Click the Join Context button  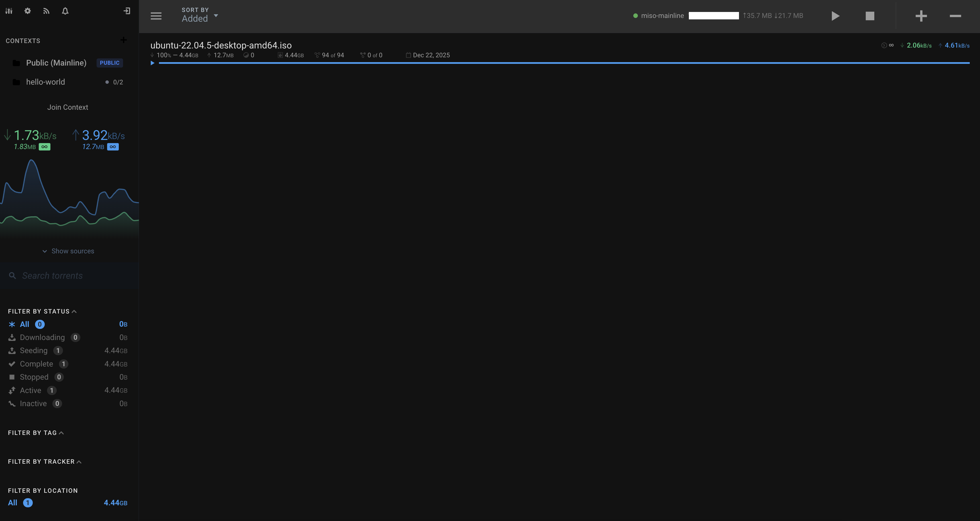[68, 107]
